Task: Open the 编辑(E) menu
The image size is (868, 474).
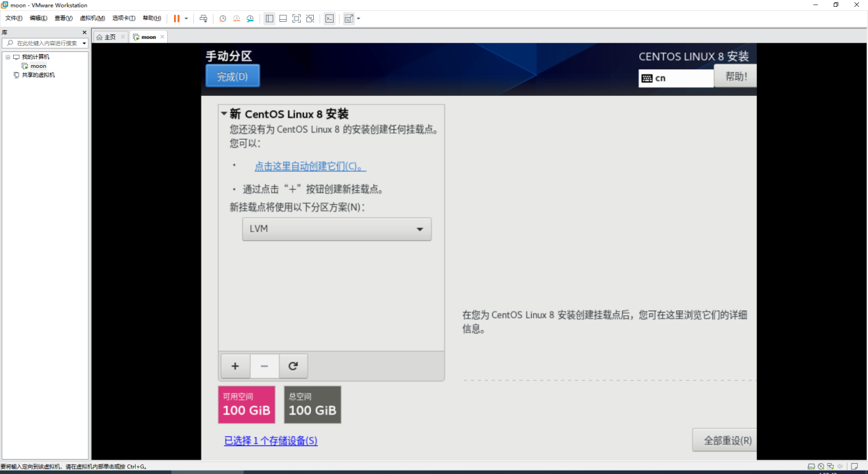Action: [x=38, y=18]
